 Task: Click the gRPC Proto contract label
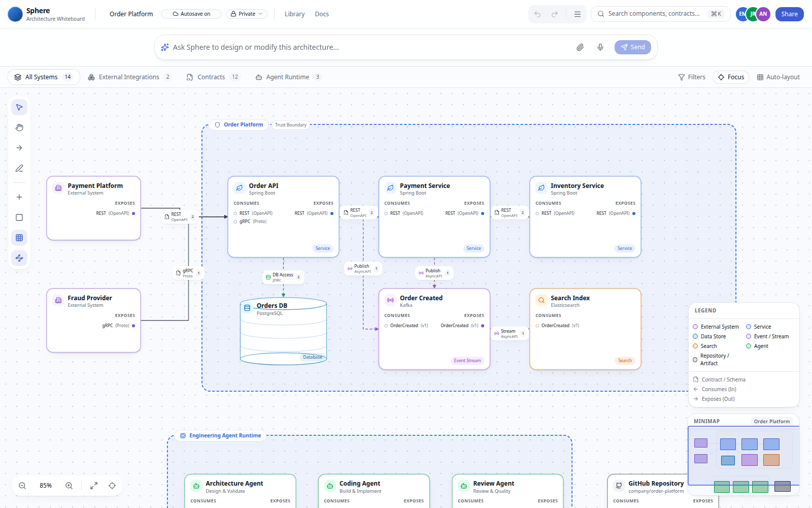coord(188,273)
